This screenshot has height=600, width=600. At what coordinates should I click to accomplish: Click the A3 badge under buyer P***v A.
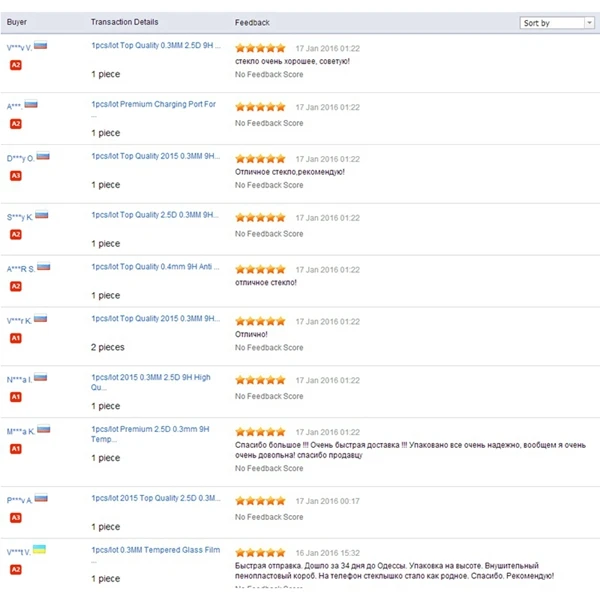[x=16, y=517]
